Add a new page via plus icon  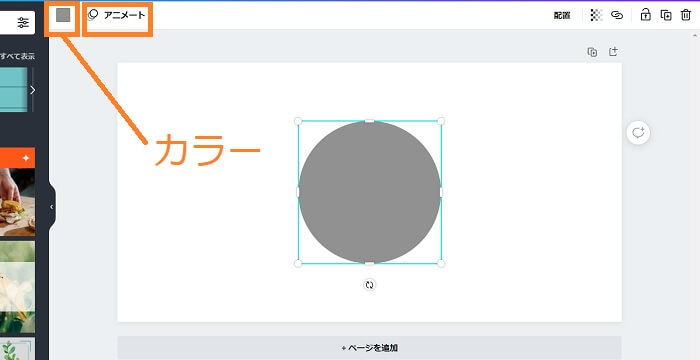click(x=613, y=51)
